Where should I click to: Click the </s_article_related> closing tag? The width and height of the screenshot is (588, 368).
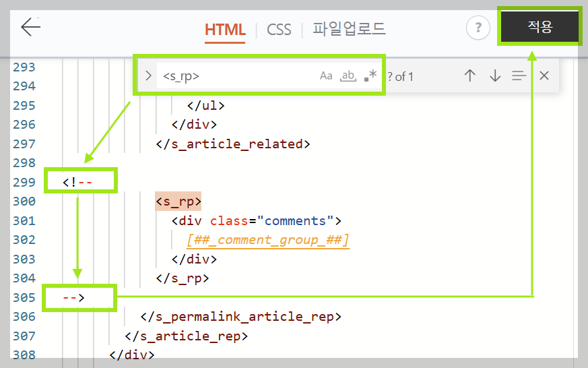(x=233, y=144)
